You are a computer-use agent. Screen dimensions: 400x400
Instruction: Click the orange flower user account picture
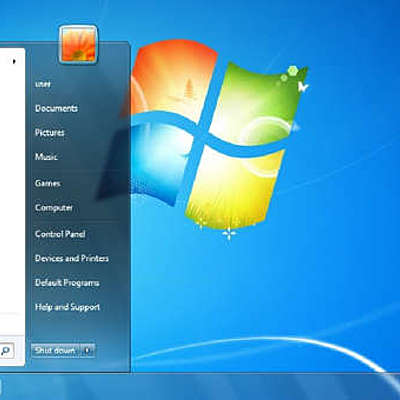coord(78,44)
